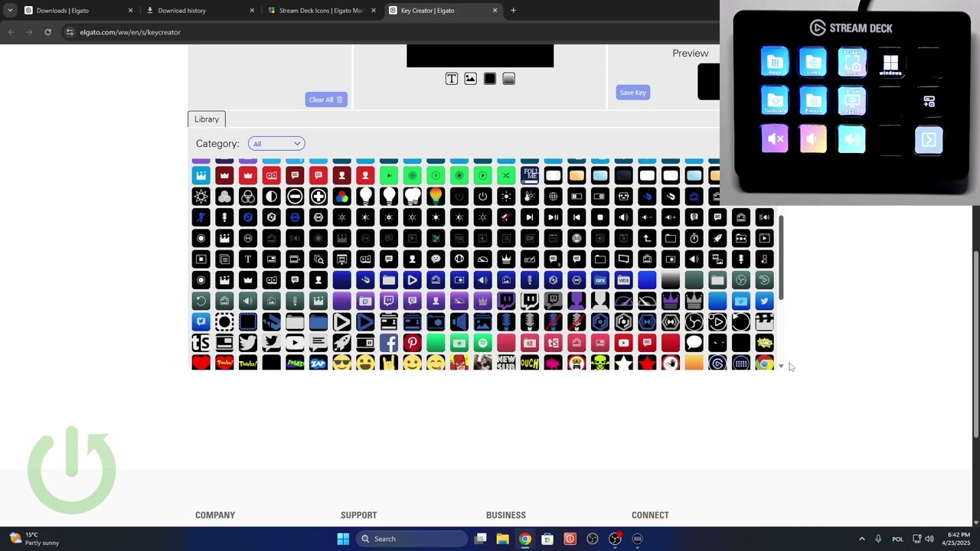980x551 pixels.
Task: Select the RGB color circles icon
Action: [x=341, y=197]
